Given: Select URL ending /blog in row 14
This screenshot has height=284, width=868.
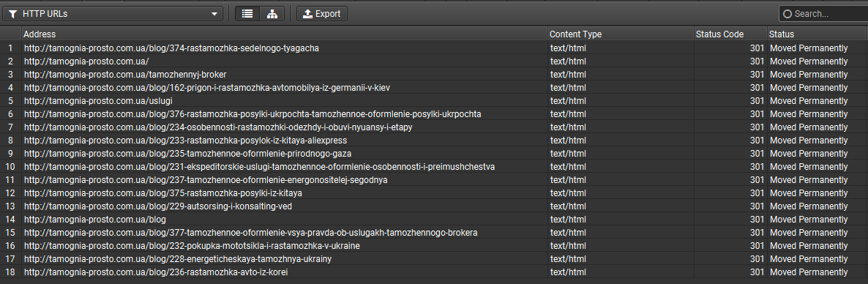Looking at the screenshot, I should click(95, 220).
